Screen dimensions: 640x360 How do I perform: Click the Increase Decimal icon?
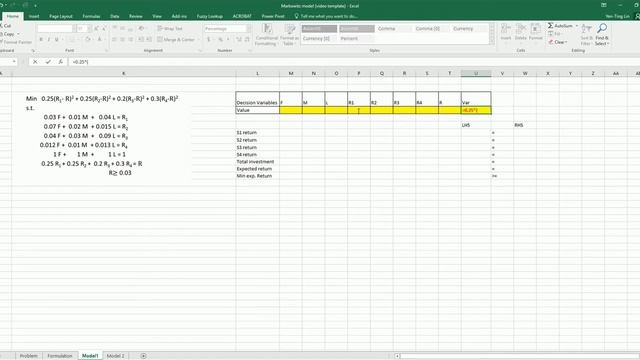coord(239,40)
